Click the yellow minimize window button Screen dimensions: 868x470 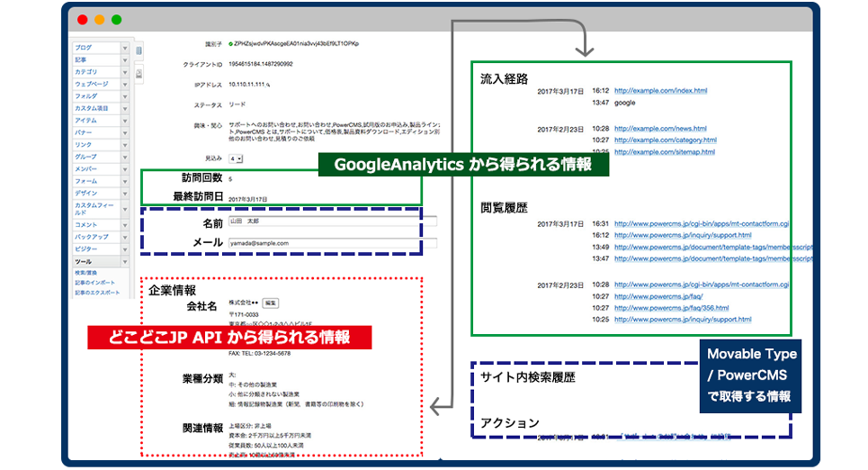[100, 20]
